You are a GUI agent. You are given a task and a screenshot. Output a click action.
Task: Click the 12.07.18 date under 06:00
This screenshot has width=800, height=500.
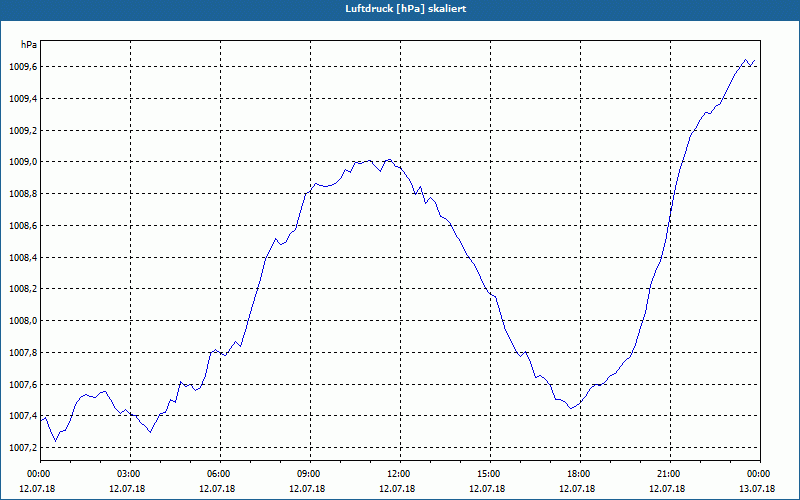(x=217, y=489)
